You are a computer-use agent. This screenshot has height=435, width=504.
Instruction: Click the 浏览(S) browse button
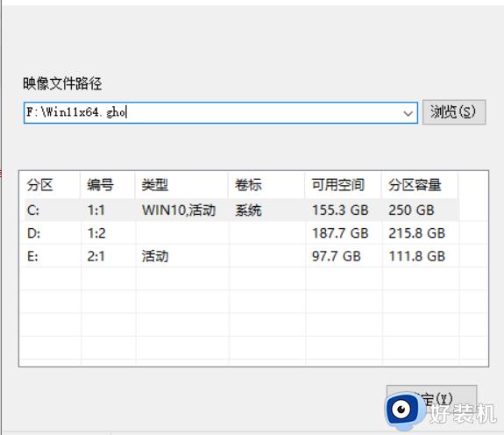point(454,112)
